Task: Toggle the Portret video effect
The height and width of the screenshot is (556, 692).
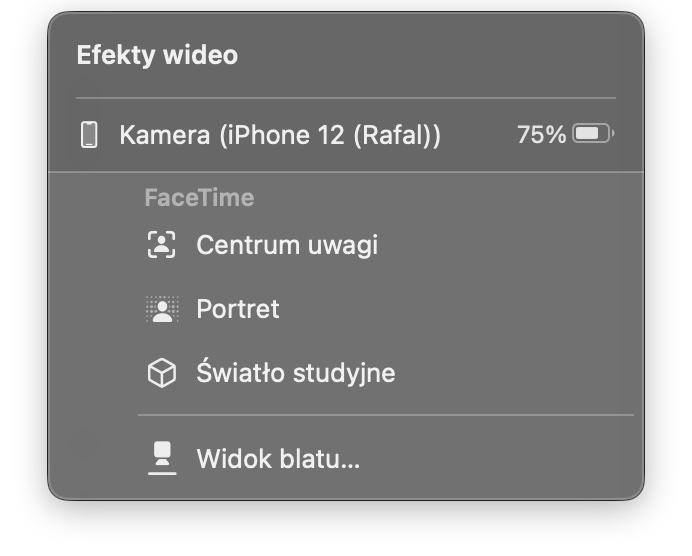Action: coord(346,309)
